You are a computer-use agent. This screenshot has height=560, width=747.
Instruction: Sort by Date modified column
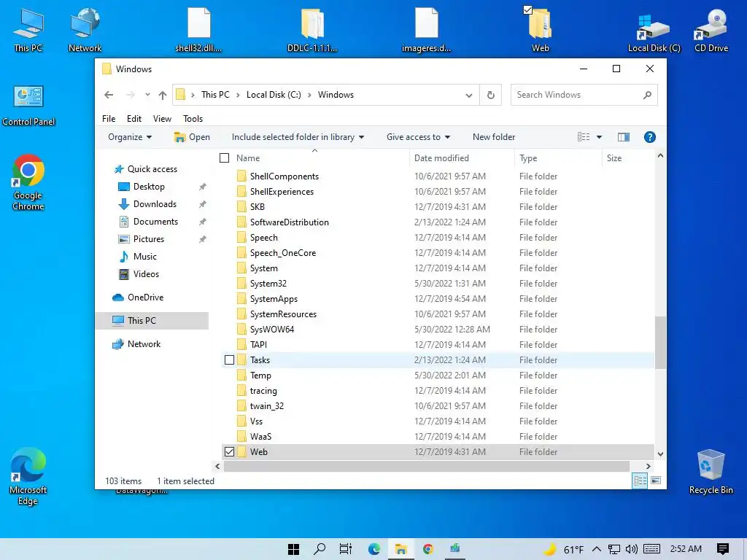click(462, 158)
